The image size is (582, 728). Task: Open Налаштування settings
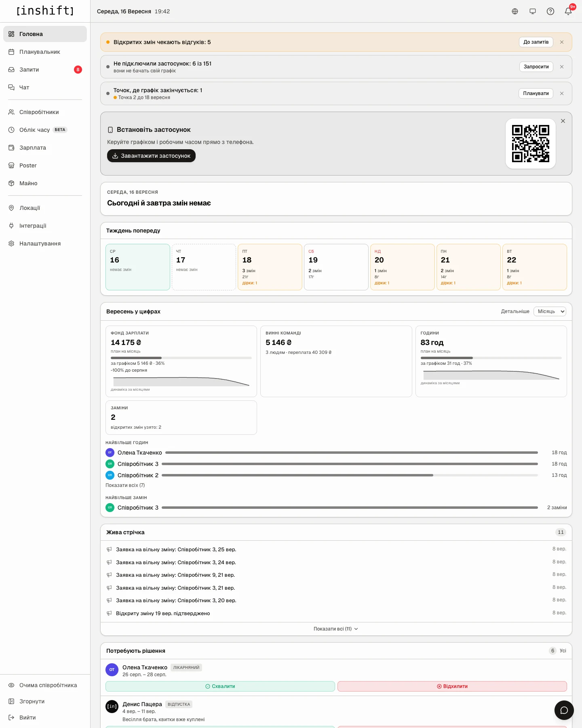(45, 243)
